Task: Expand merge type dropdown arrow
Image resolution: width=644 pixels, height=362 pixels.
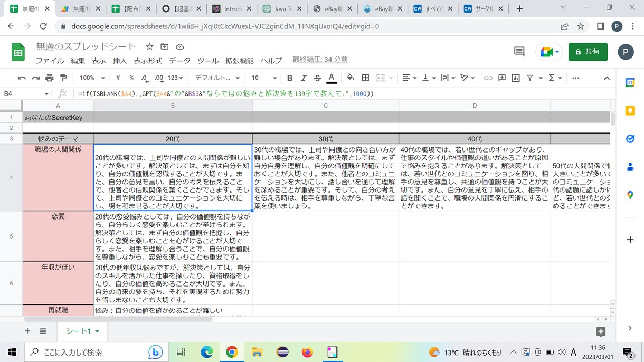Action: click(x=391, y=78)
